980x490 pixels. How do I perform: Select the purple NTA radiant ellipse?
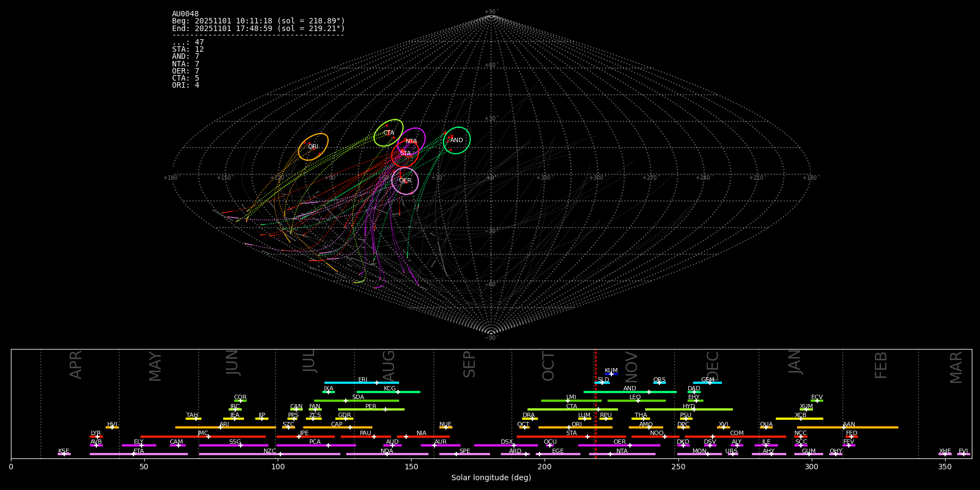click(411, 142)
